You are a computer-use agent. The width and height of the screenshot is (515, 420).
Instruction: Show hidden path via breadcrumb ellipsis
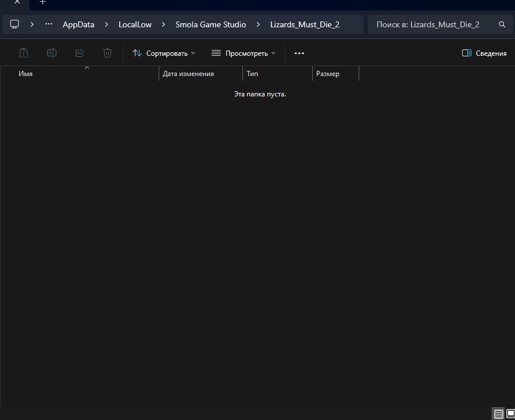49,24
